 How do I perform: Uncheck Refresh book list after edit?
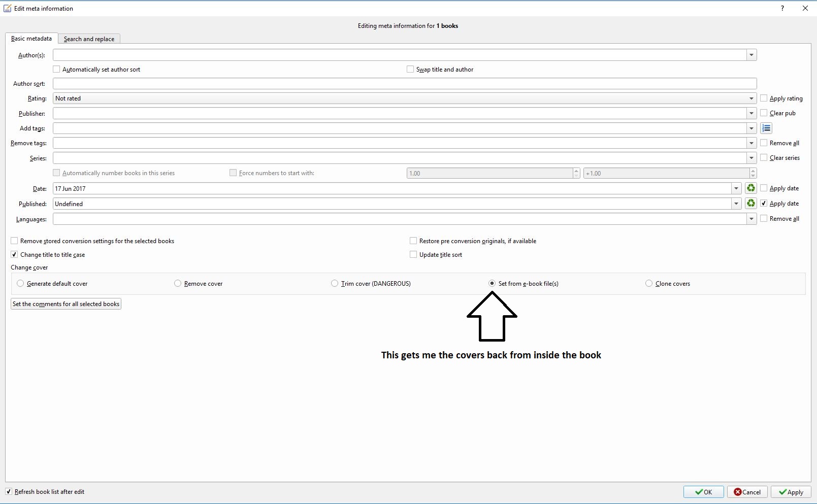coord(9,491)
